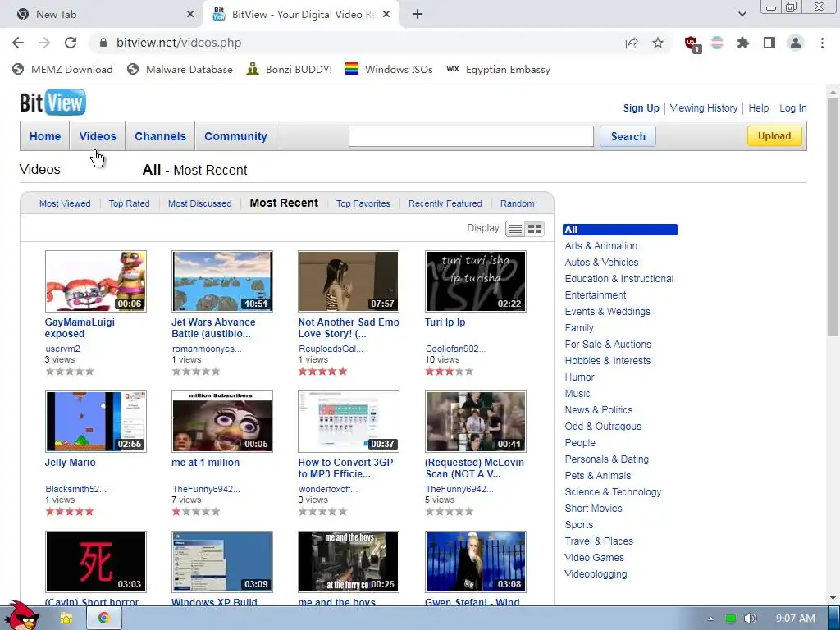Open Viewing History link
The height and width of the screenshot is (630, 840).
click(703, 108)
